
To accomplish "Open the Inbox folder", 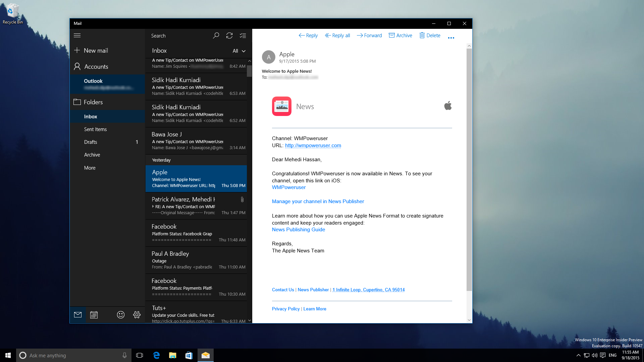I will point(107,116).
